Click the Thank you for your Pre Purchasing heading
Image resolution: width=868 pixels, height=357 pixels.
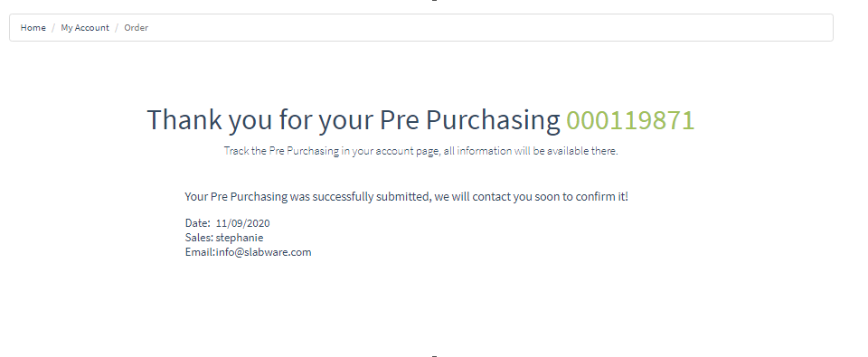pos(420,120)
